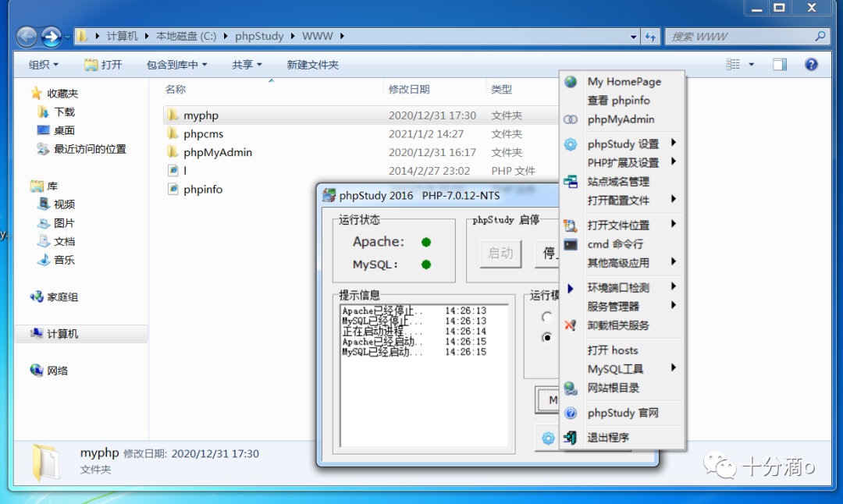
Task: Expand the PHP扩展及设置 submenu arrow
Action: click(673, 161)
